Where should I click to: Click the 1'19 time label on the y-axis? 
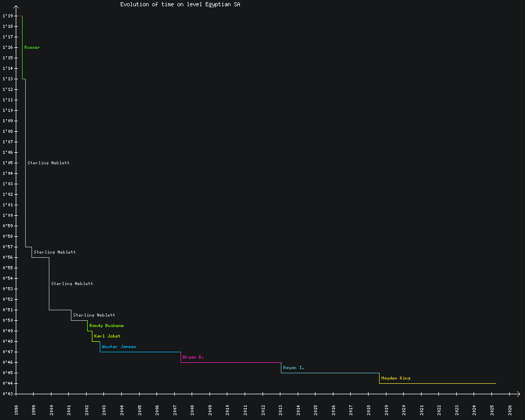coord(7,16)
